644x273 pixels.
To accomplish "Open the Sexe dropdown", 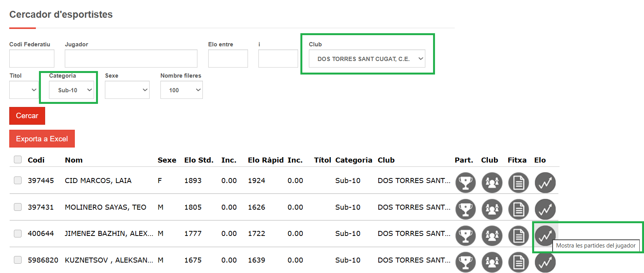I will [x=127, y=90].
